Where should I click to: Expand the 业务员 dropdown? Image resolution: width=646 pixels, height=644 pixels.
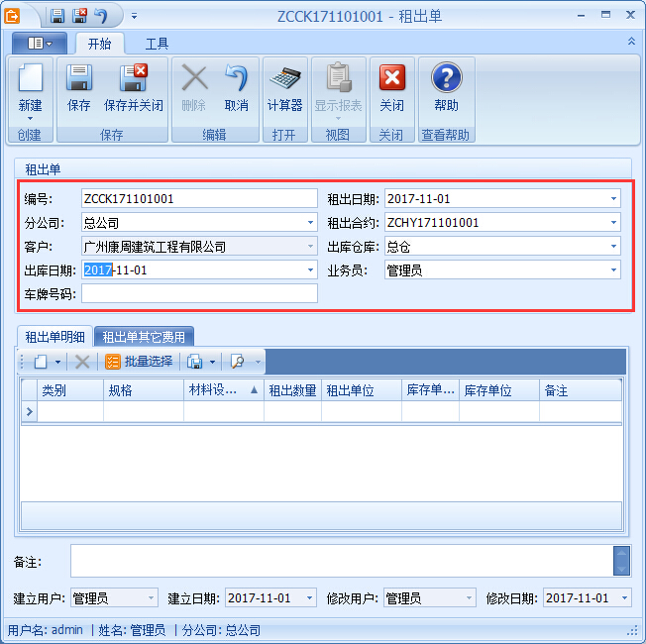pyautogui.click(x=614, y=270)
